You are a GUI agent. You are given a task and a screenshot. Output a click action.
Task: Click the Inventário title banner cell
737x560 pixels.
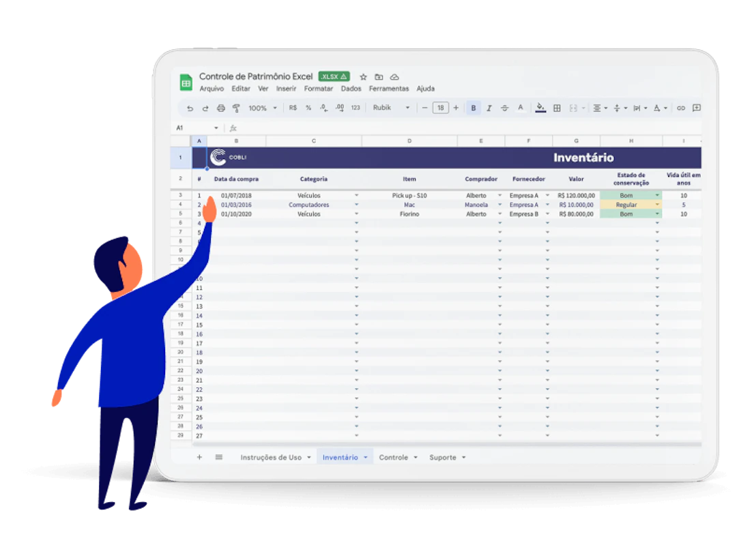583,158
